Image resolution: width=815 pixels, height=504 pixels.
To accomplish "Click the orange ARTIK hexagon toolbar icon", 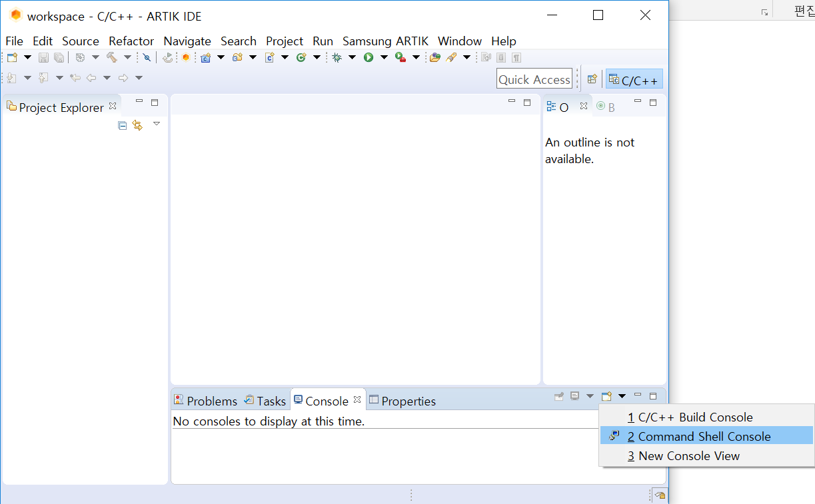I will tap(186, 58).
